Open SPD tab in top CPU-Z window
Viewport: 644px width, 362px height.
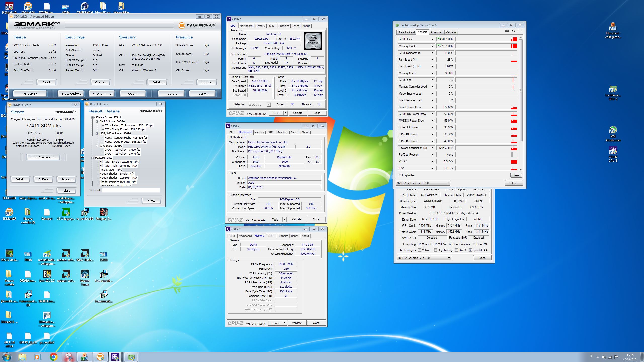[271, 26]
